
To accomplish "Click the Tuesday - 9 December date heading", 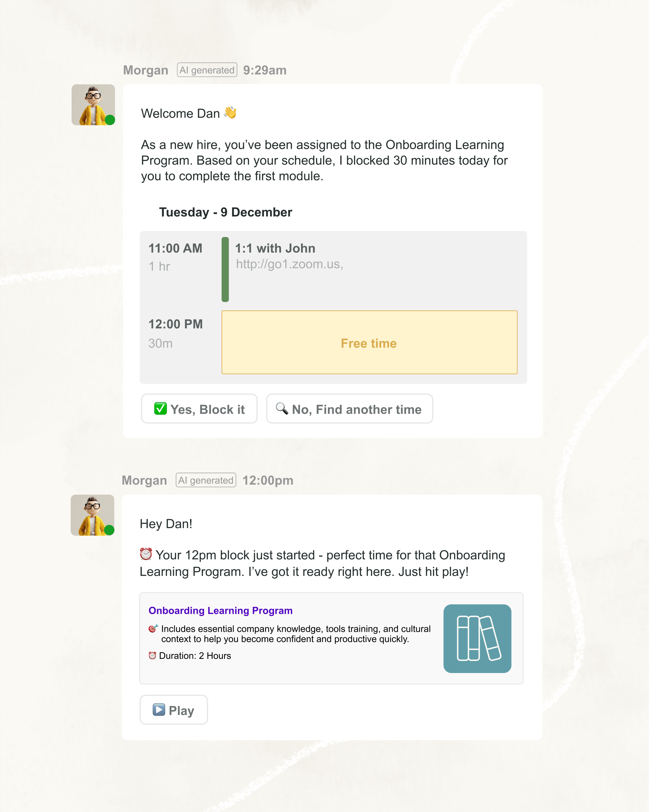I will coord(226,212).
